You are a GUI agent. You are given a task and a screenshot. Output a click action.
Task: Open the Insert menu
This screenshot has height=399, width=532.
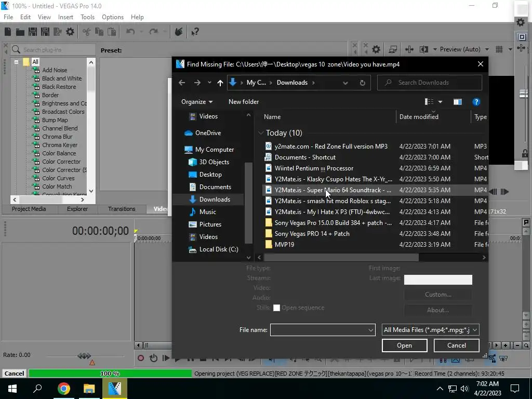coord(65,17)
